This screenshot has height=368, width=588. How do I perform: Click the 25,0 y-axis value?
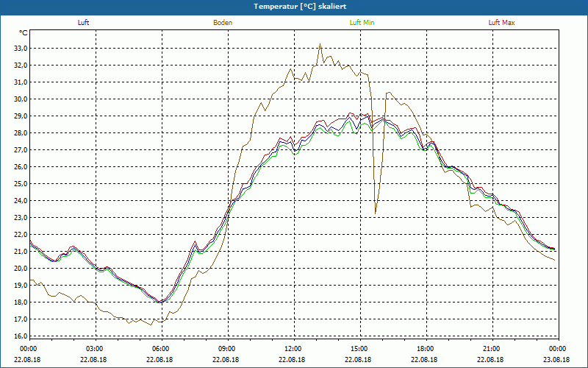(21, 183)
